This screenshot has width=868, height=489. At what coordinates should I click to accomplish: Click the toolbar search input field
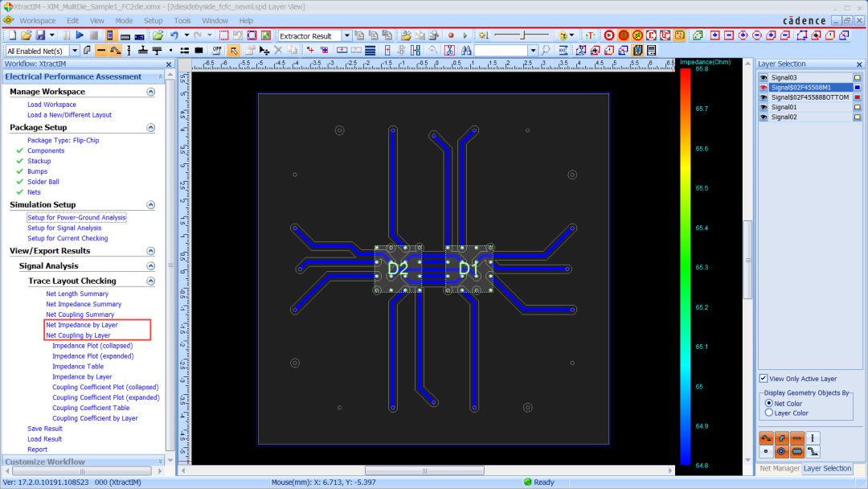(x=501, y=51)
